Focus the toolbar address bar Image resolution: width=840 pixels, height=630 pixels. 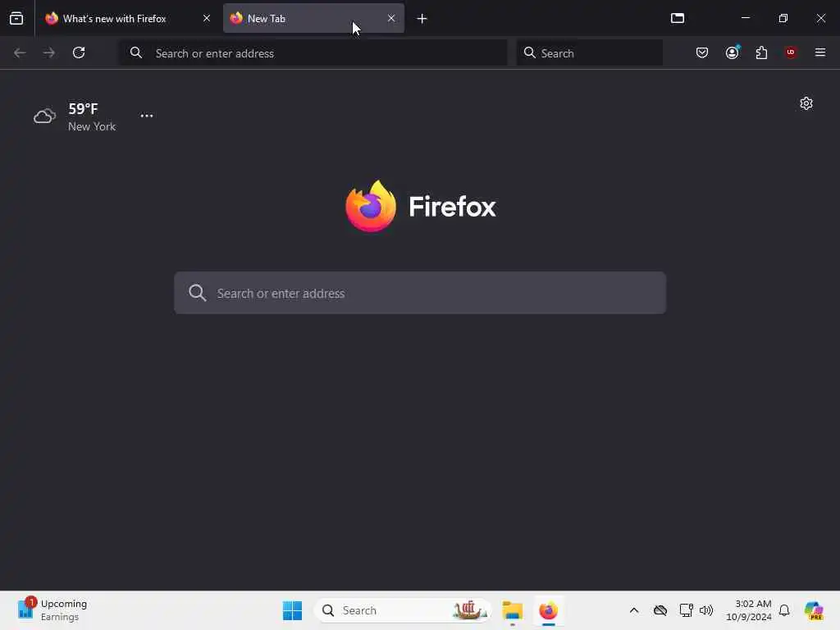pos(313,53)
